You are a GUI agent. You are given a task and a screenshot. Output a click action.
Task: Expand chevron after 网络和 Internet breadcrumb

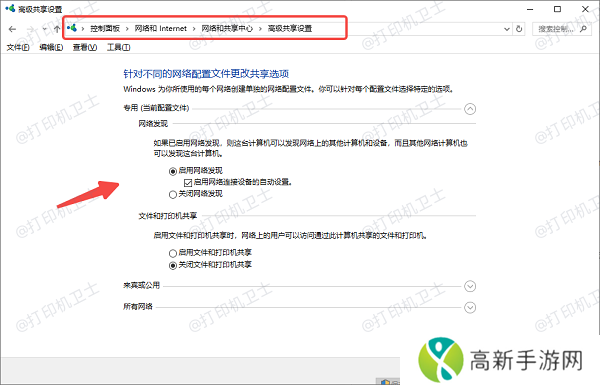point(194,29)
